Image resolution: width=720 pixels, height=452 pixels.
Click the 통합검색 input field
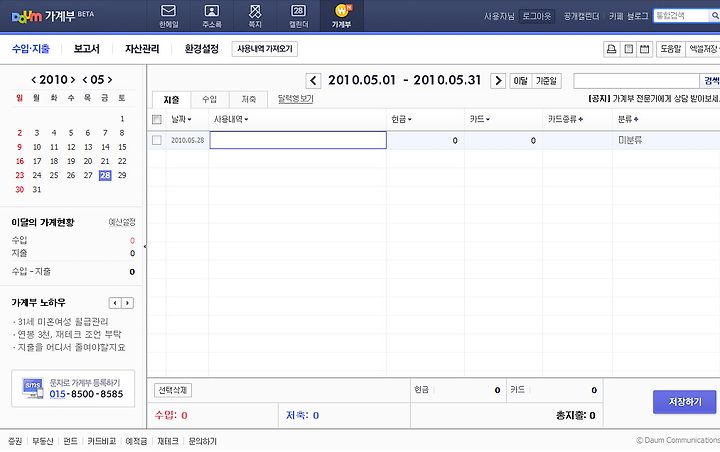(x=681, y=16)
